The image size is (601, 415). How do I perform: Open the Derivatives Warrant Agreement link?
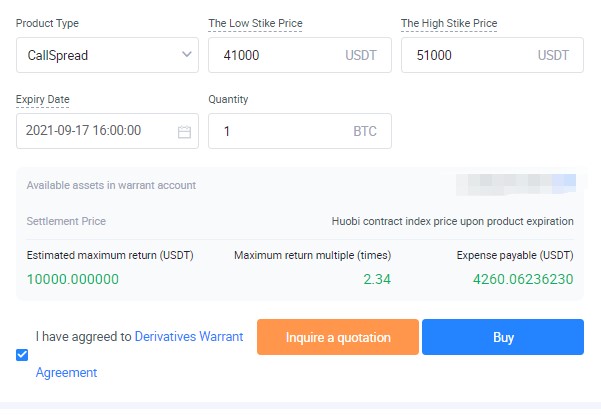click(189, 337)
